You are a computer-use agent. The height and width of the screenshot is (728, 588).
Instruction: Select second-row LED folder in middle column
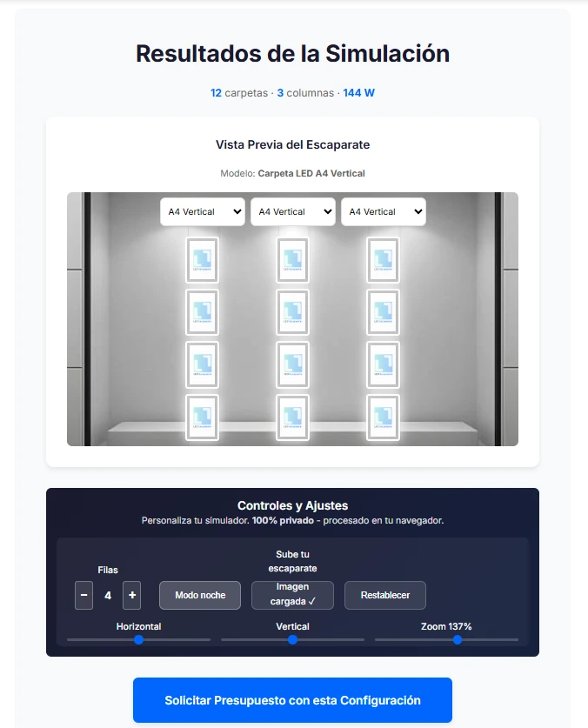pos(292,312)
